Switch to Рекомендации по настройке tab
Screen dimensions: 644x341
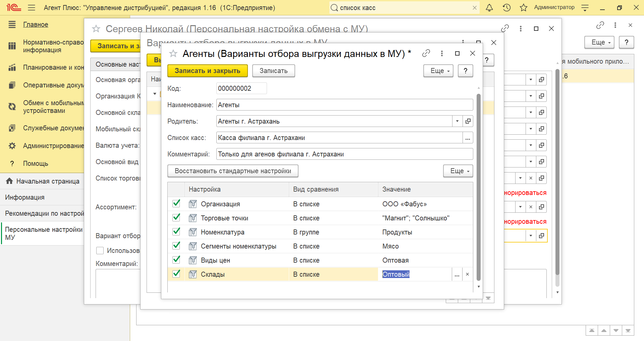pos(42,213)
